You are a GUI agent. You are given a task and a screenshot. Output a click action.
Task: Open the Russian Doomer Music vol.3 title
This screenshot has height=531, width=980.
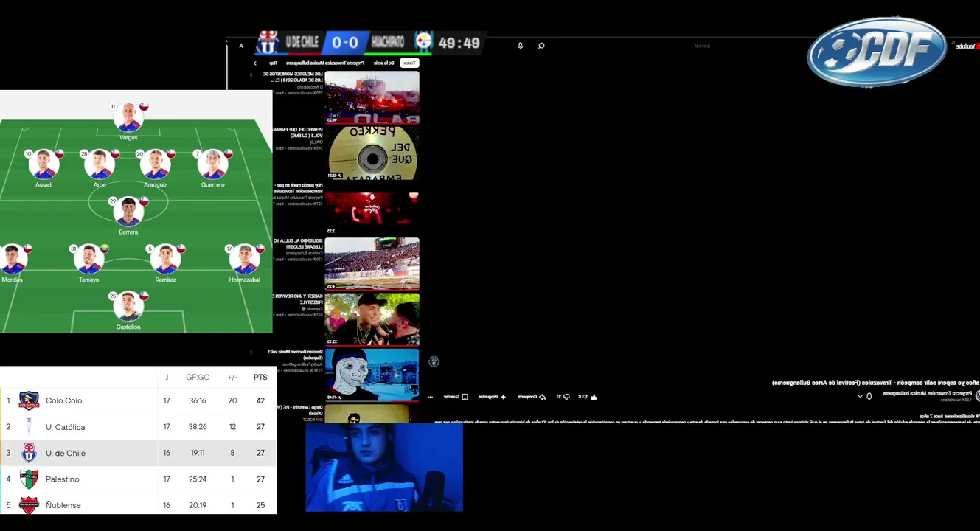[x=295, y=355]
